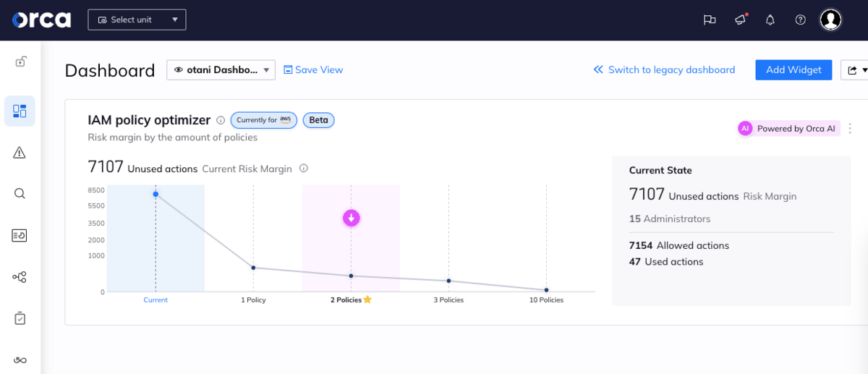Click the Current data point on chart
The height and width of the screenshot is (374, 868).
point(156,194)
